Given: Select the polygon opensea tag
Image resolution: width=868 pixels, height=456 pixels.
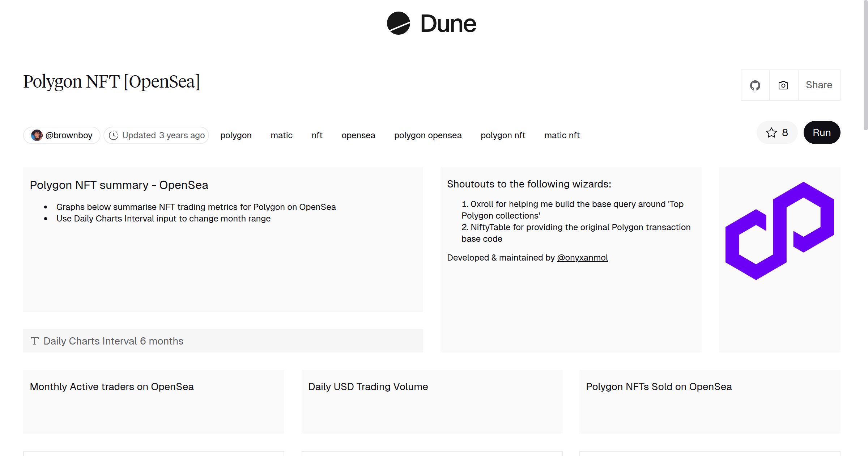Looking at the screenshot, I should point(428,135).
